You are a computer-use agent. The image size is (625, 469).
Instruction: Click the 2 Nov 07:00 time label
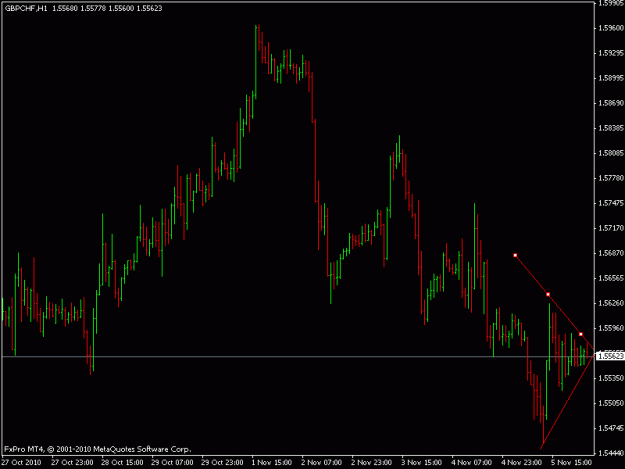(x=321, y=463)
